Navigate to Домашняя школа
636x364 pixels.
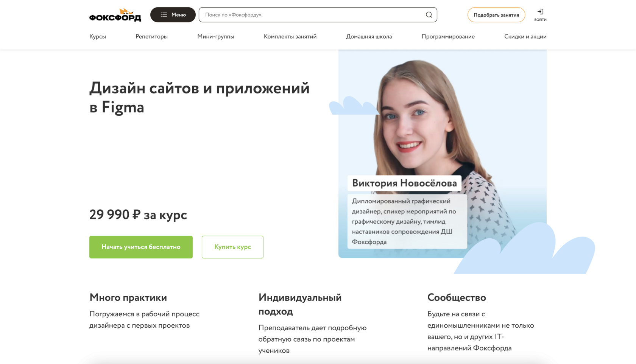pos(369,36)
